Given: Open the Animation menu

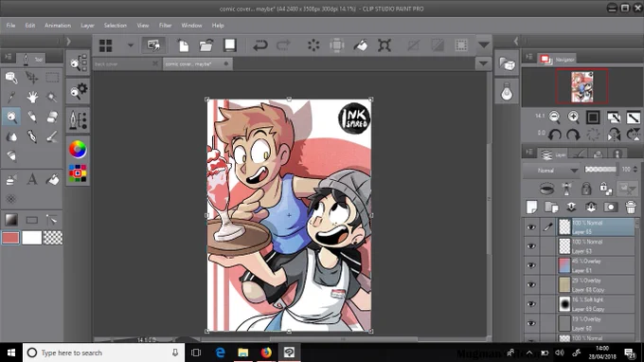Looking at the screenshot, I should (58, 26).
